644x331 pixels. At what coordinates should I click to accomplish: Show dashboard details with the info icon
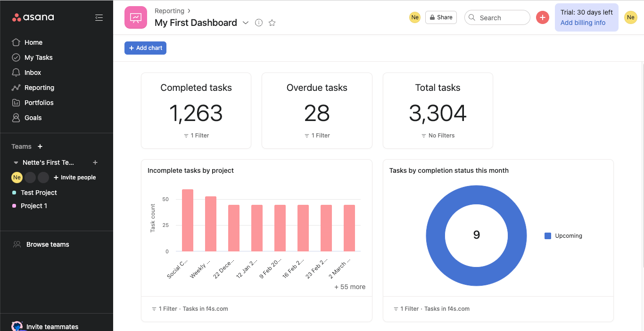pos(259,23)
